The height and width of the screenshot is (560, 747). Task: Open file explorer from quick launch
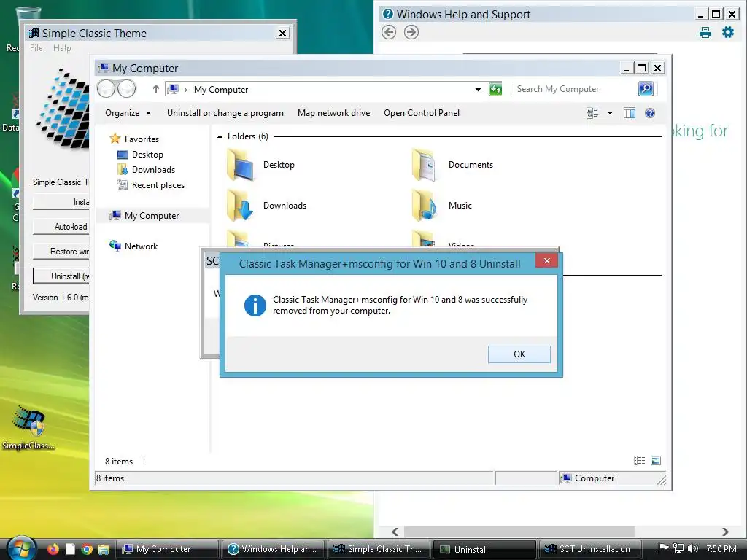tap(104, 549)
